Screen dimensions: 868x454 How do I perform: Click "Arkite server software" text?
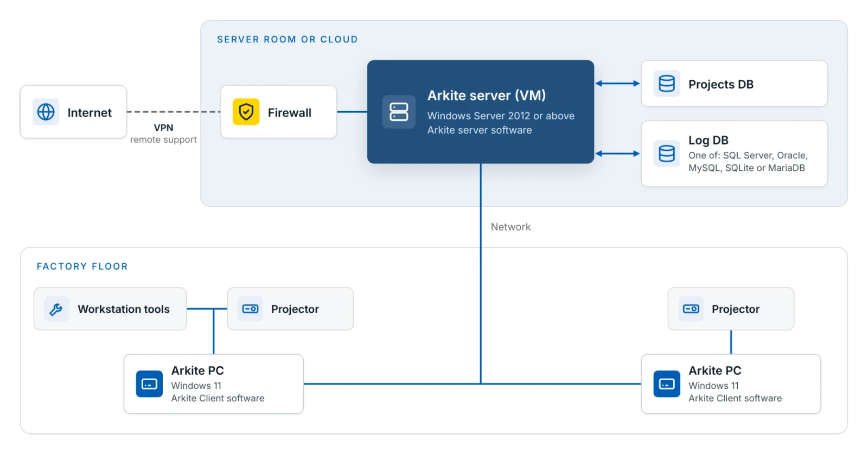pyautogui.click(x=480, y=130)
